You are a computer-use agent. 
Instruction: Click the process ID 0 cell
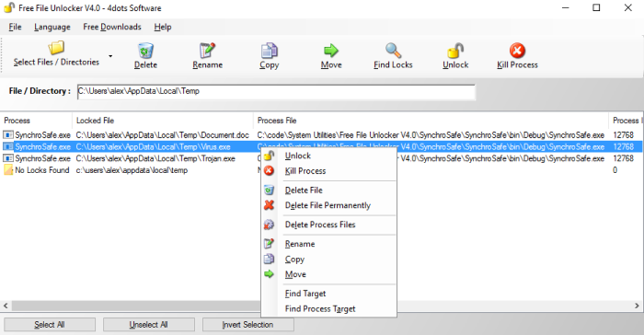click(x=615, y=170)
